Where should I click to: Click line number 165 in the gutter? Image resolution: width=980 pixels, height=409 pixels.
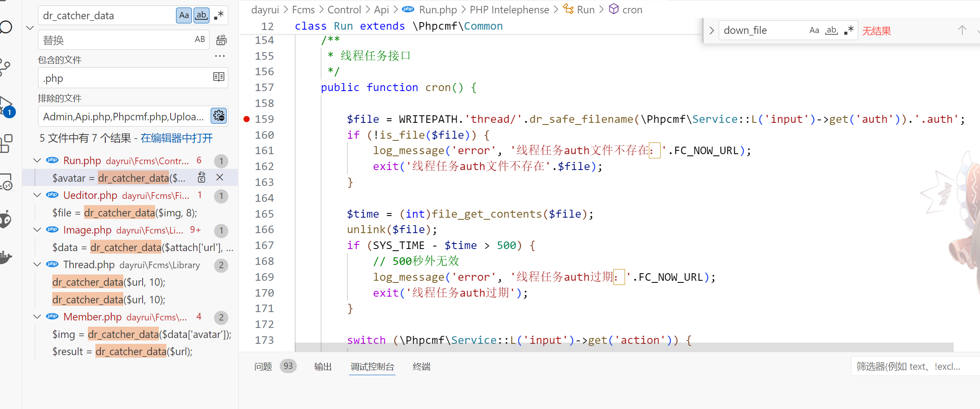pyautogui.click(x=264, y=214)
